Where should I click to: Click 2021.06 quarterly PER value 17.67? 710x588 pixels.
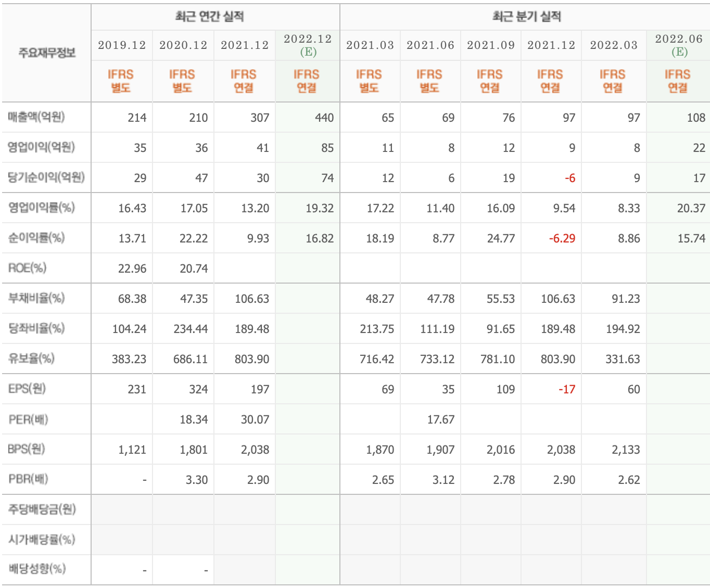click(441, 419)
